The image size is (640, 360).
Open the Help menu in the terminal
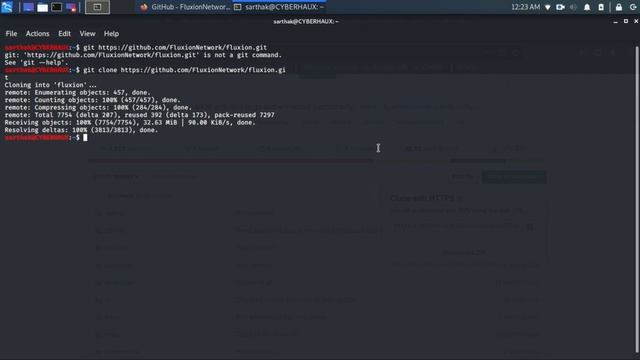111,33
